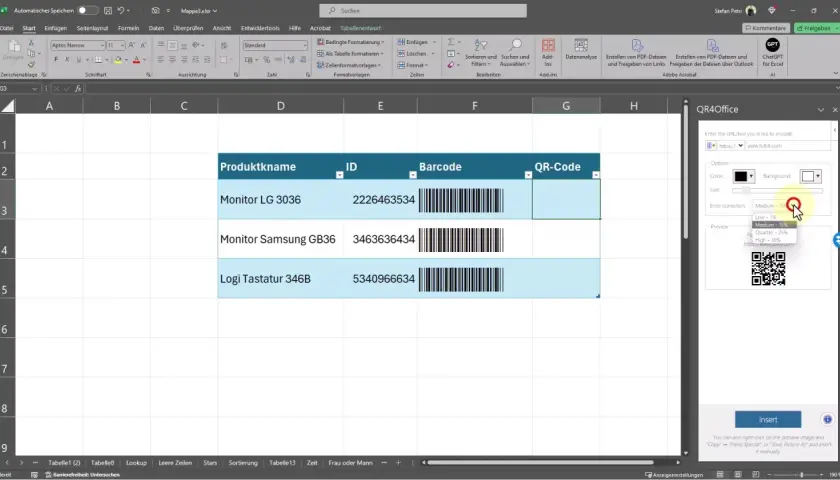Screen dimensions: 840x480
Task: Open the Error correction dropdown
Action: pos(772,206)
